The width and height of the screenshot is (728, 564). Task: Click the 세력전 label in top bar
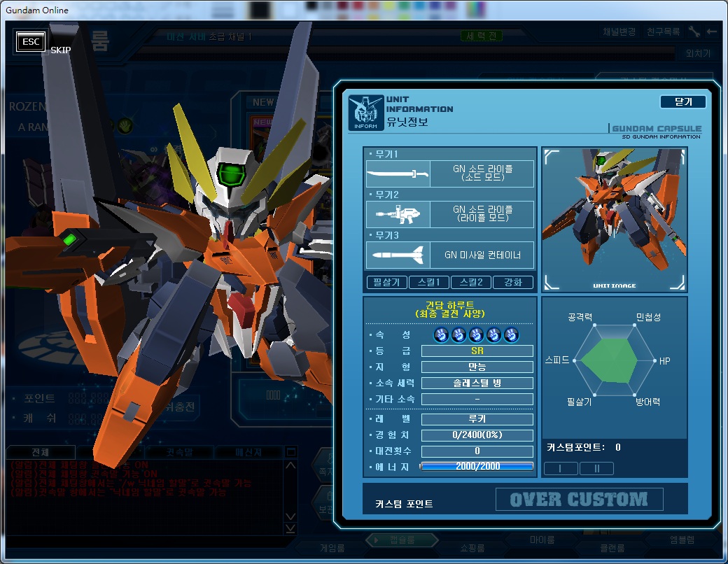(x=482, y=36)
